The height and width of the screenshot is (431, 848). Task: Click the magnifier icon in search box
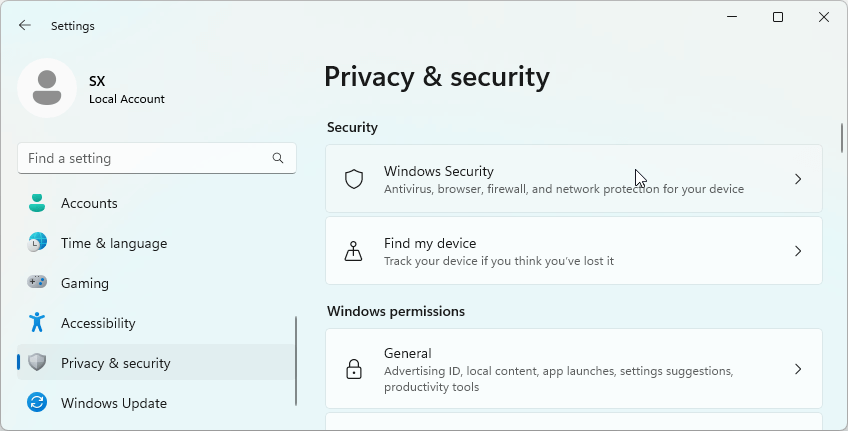[x=278, y=158]
